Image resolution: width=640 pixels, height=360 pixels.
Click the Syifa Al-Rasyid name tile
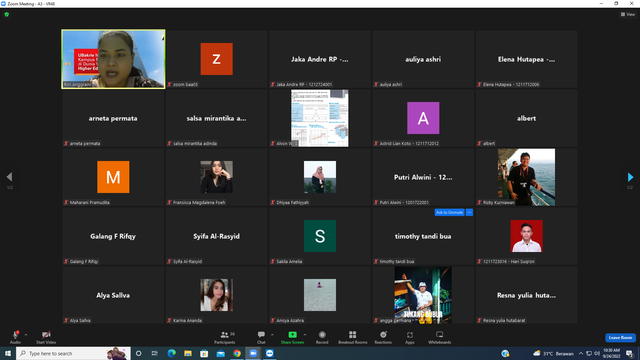click(217, 236)
